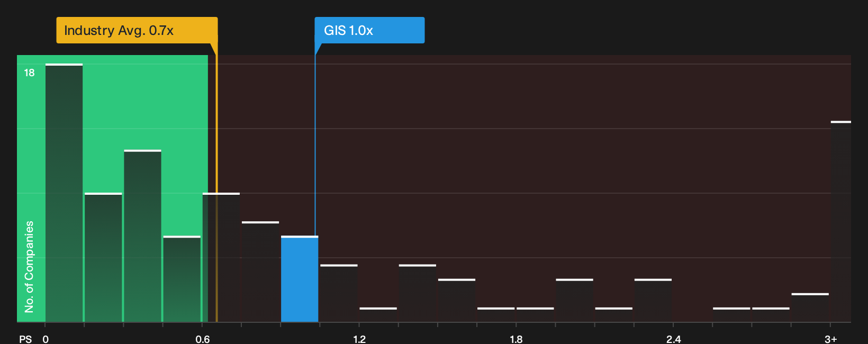Image resolution: width=868 pixels, height=344 pixels.
Task: Click the '1.2' x-axis label
Action: pyautogui.click(x=359, y=339)
